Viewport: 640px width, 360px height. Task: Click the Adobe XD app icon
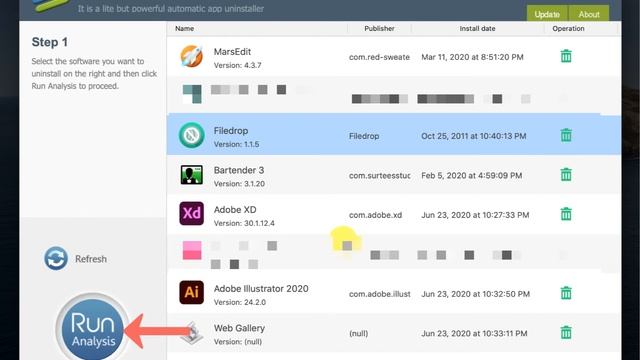pyautogui.click(x=191, y=213)
